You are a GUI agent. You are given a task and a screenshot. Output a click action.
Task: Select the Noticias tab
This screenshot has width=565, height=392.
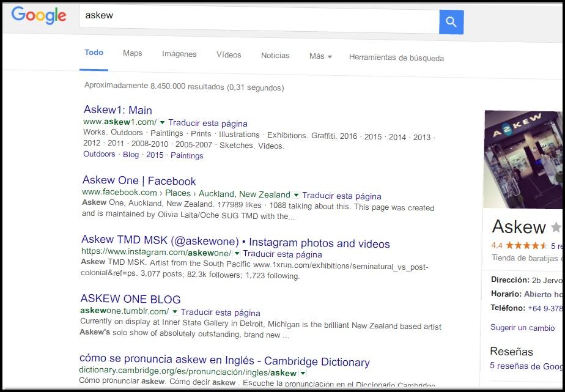coord(275,56)
